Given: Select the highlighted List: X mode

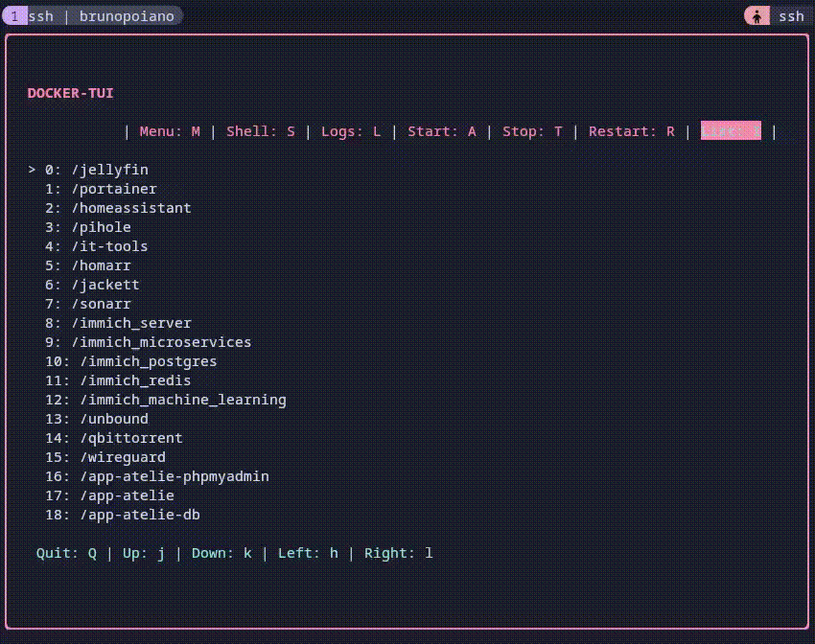Looking at the screenshot, I should (731, 131).
